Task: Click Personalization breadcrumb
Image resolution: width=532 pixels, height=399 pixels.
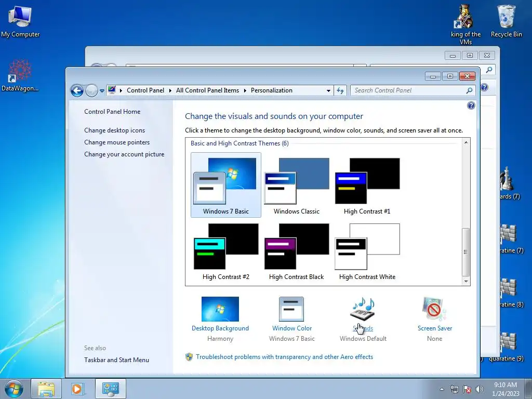Action: click(x=272, y=90)
